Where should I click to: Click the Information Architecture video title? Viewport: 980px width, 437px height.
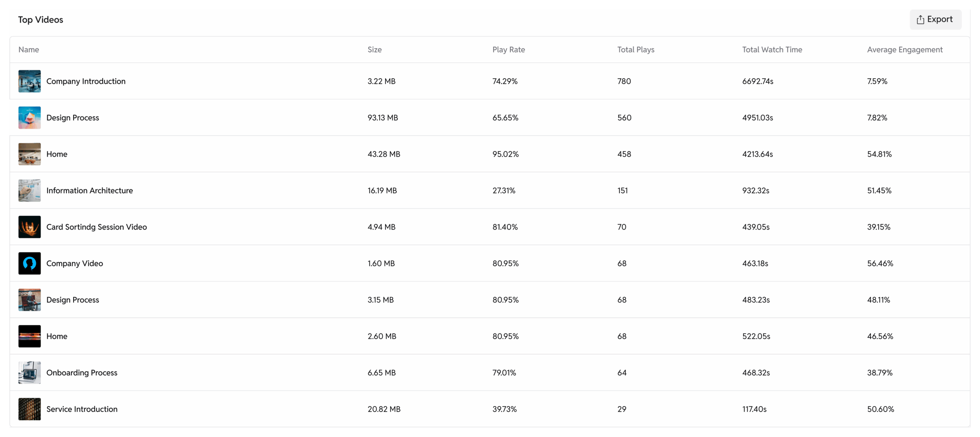90,190
